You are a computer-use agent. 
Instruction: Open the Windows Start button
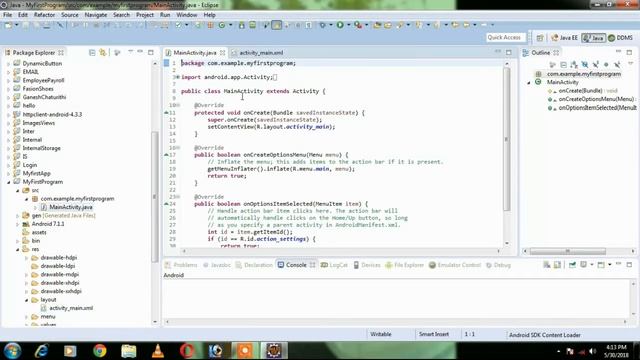tap(12, 351)
